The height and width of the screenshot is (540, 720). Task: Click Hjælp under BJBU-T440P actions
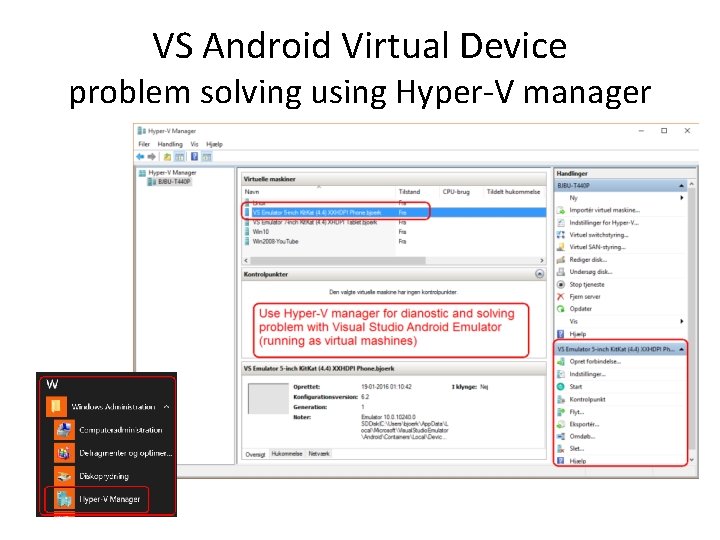tap(578, 334)
